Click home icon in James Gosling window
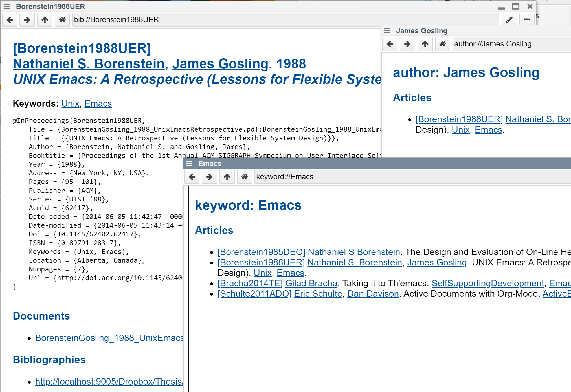This screenshot has height=392, width=571. click(x=442, y=44)
